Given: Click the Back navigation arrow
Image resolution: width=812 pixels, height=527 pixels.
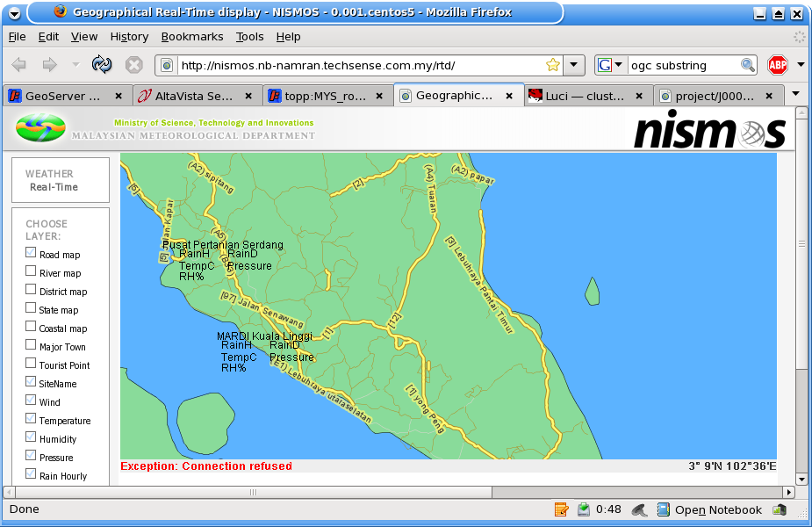Looking at the screenshot, I should coord(19,65).
